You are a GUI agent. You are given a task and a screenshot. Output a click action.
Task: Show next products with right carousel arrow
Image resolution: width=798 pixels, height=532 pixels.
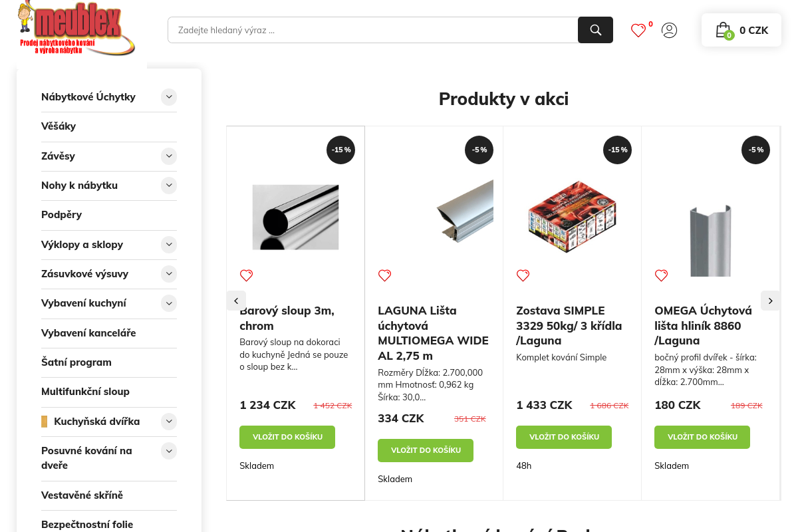[x=770, y=301]
